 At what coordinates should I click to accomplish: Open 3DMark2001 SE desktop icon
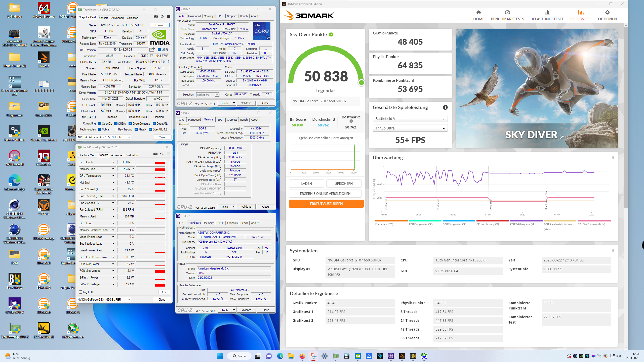44,331
